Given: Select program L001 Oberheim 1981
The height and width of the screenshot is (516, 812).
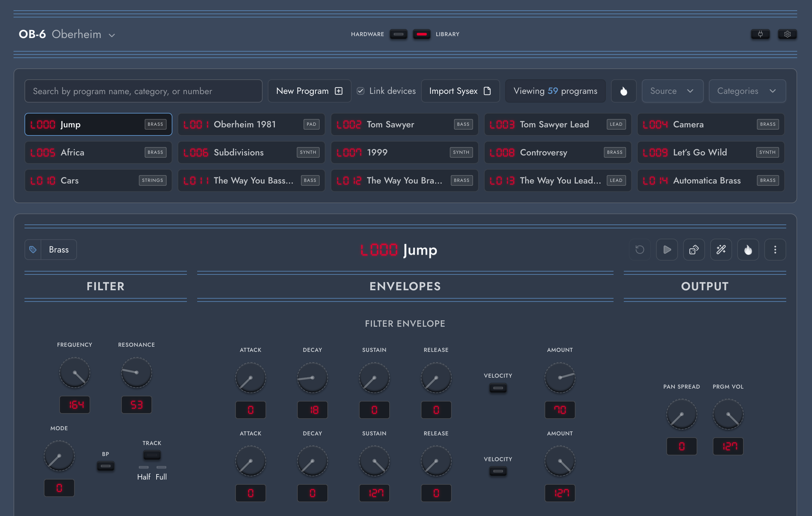Looking at the screenshot, I should click(251, 124).
